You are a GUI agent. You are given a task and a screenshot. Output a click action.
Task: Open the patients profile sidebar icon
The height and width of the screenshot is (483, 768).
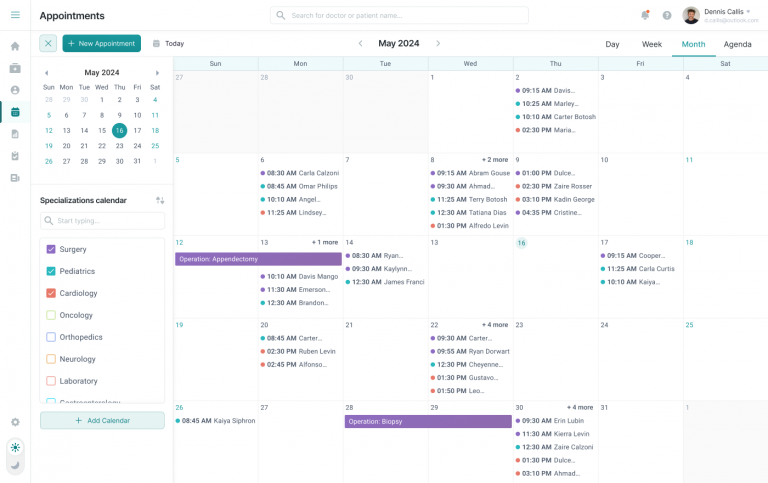pyautogui.click(x=15, y=90)
